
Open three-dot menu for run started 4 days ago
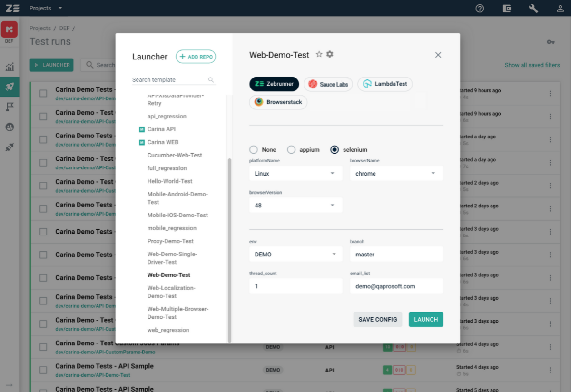(551, 347)
